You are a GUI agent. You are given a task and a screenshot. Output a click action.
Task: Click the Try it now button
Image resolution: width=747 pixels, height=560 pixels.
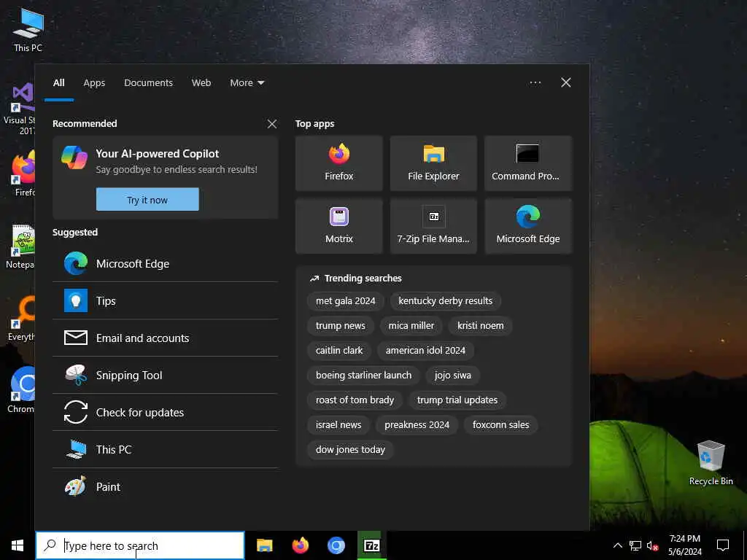[x=147, y=200]
